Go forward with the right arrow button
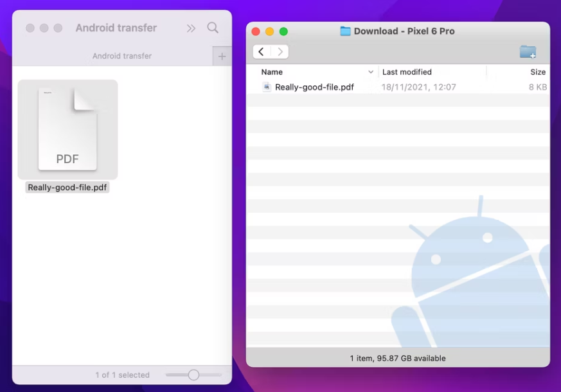This screenshot has width=561, height=392. pos(280,52)
